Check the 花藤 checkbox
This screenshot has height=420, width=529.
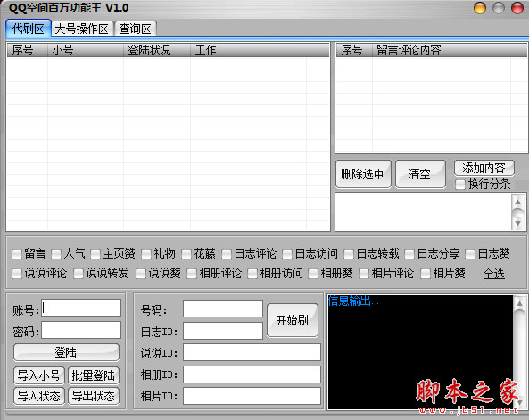186,253
